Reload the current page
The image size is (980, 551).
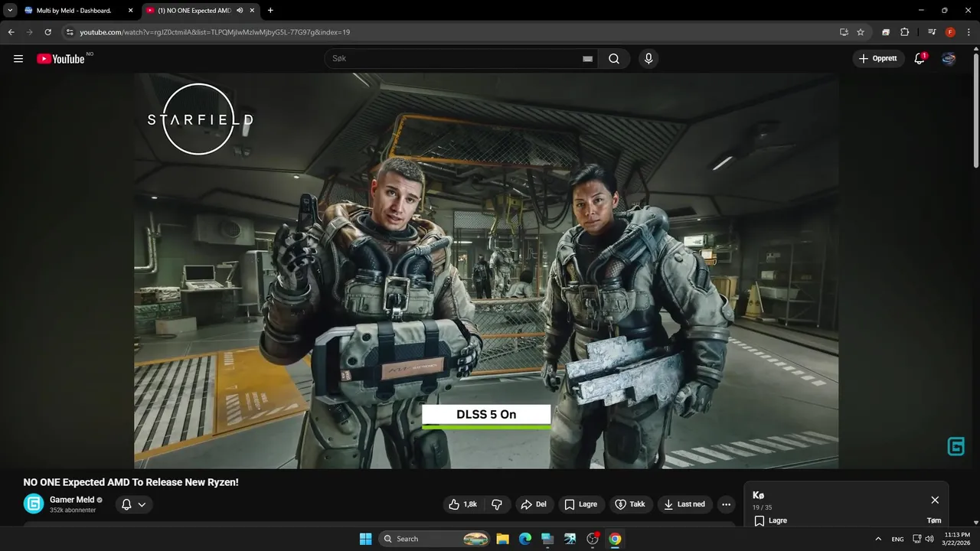pos(47,32)
